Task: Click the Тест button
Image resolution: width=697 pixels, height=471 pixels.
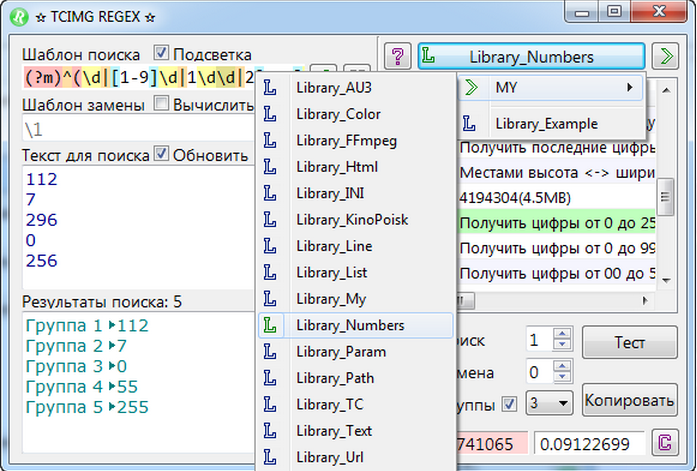Action: [x=629, y=342]
